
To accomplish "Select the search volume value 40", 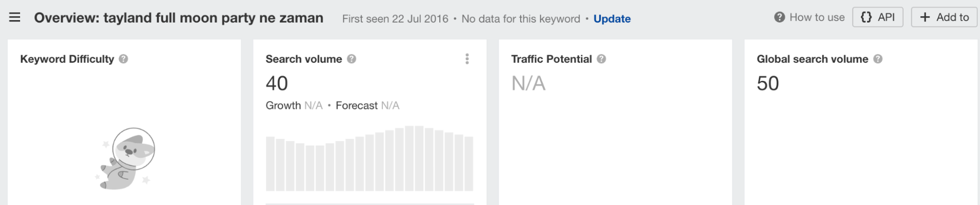I will tap(276, 83).
